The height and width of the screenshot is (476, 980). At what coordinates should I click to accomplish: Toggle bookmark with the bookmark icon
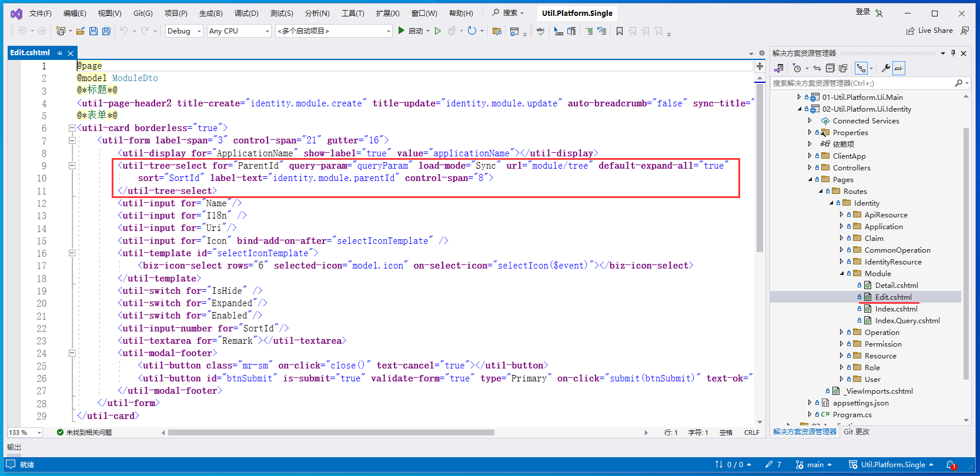[x=620, y=31]
